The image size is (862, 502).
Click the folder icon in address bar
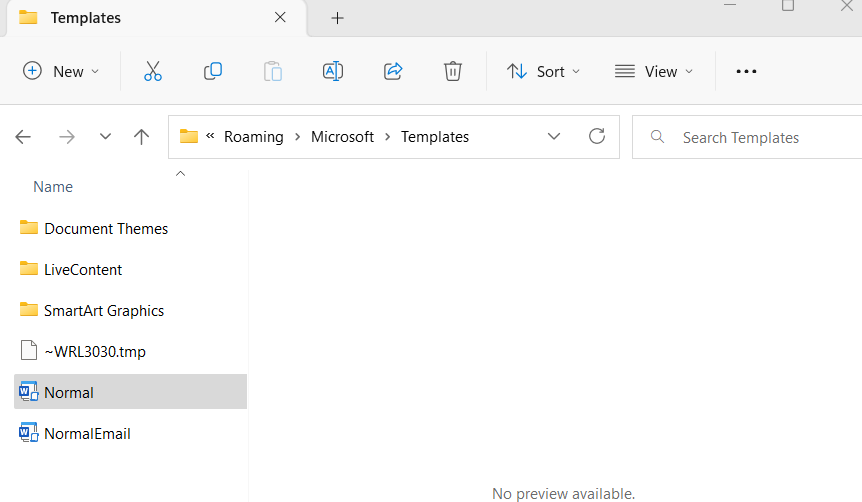[x=189, y=136]
